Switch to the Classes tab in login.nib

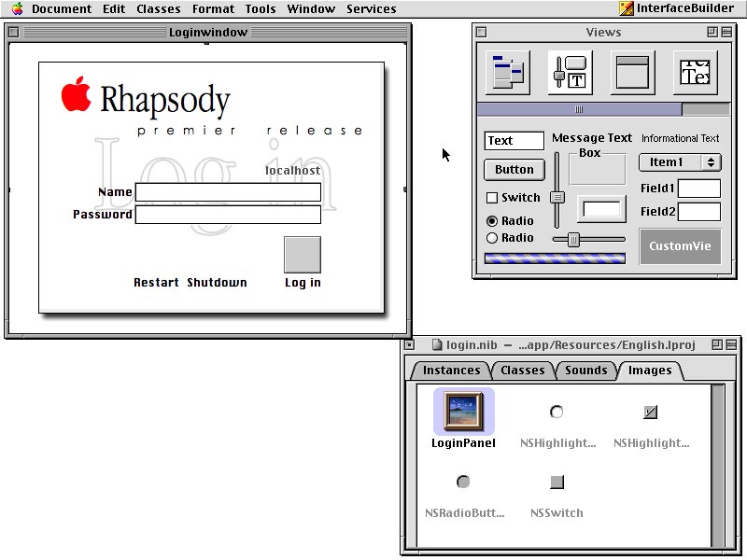coord(523,371)
